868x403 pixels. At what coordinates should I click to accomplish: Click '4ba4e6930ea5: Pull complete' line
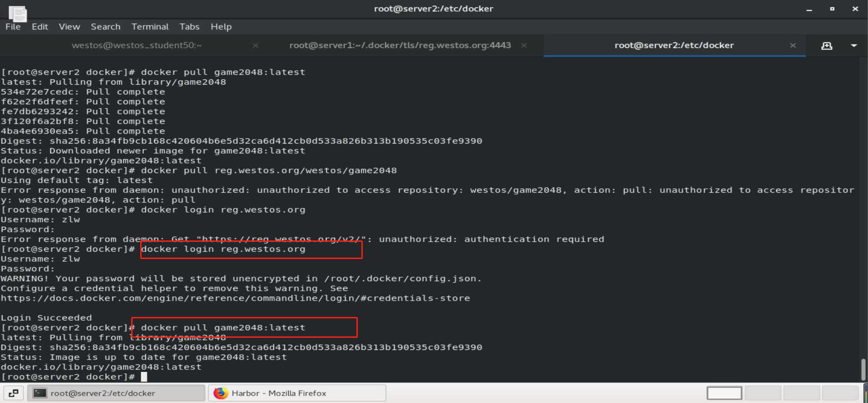(x=83, y=131)
